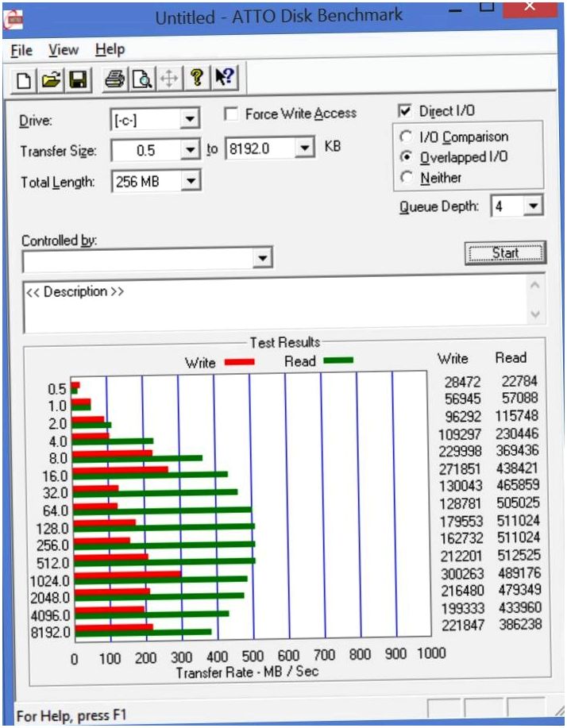Viewport: 567px width, 728px height.
Task: Click the Description box scroll down arrow
Action: pos(535,314)
